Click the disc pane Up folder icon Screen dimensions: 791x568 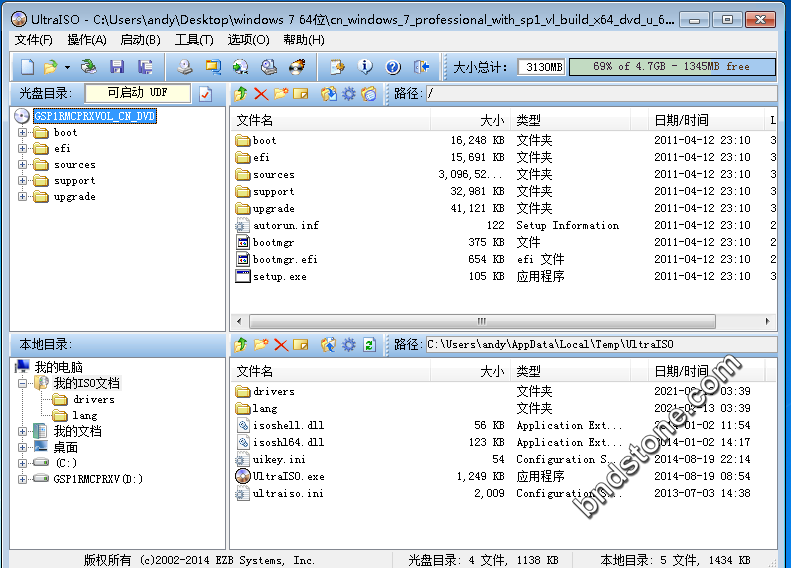241,93
